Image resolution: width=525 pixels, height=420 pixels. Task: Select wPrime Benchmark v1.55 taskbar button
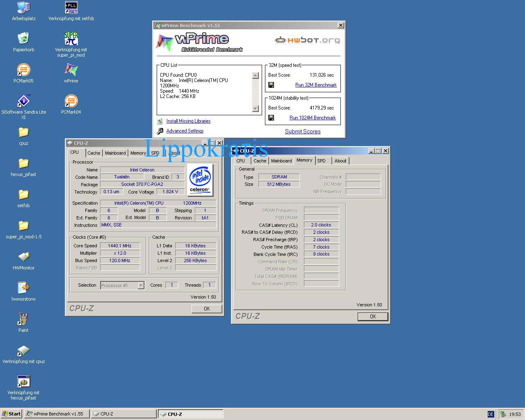point(56,414)
